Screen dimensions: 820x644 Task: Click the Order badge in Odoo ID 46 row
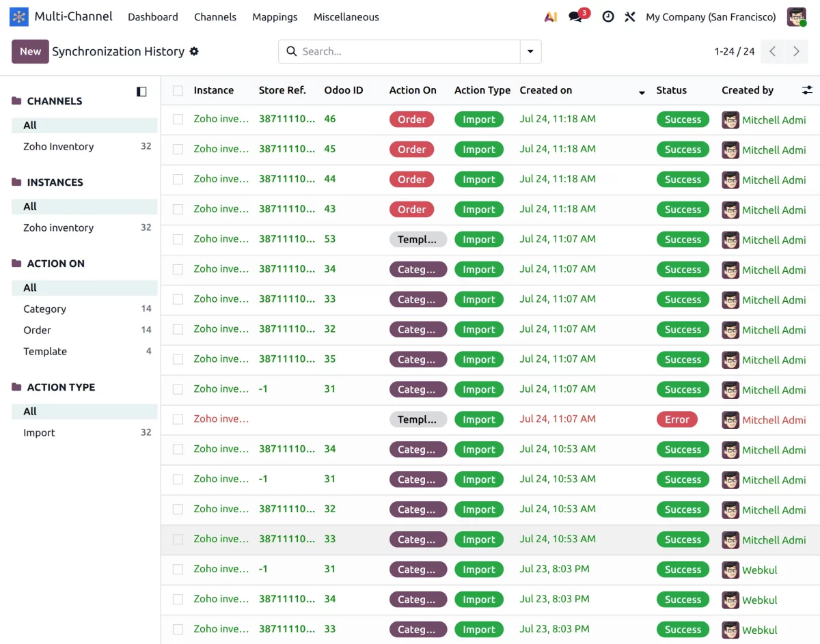coord(411,120)
